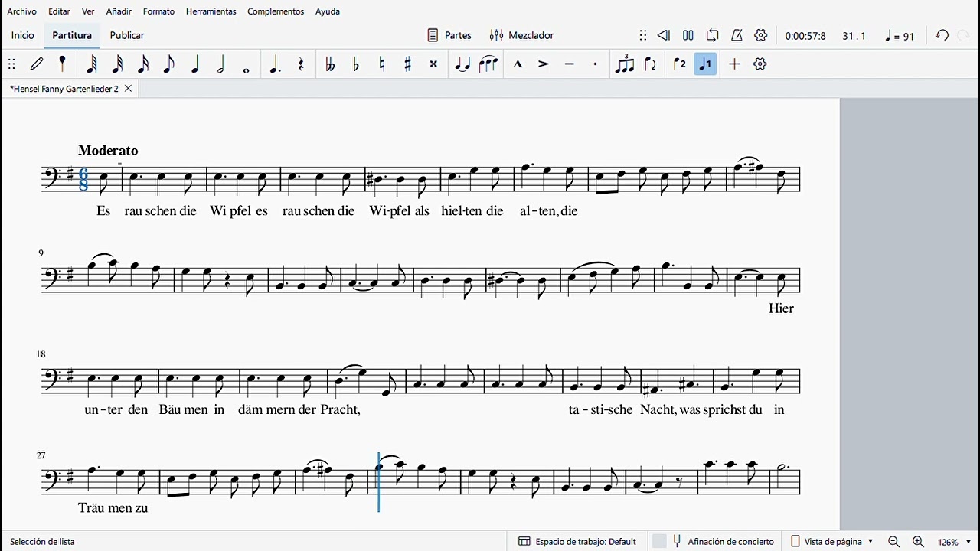Zoom in on the score
The height and width of the screenshot is (551, 980).
tap(918, 542)
